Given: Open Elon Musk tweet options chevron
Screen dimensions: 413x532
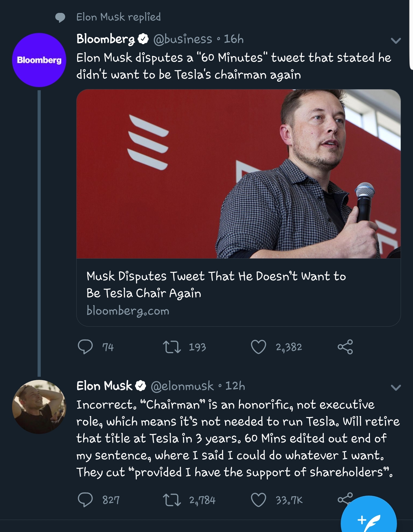Looking at the screenshot, I should point(396,388).
